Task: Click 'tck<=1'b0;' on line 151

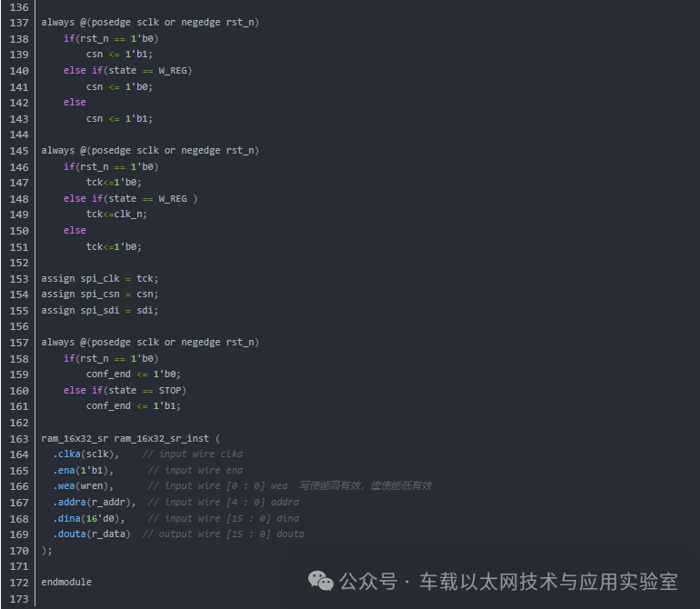Action: 114,247
